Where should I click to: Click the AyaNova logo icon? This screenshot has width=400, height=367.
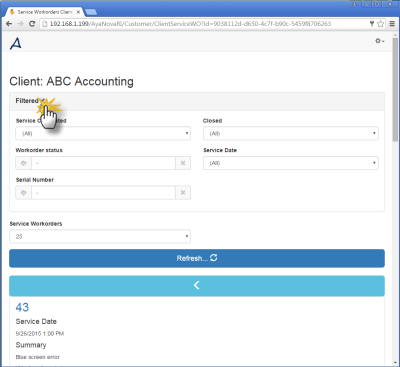click(x=16, y=43)
